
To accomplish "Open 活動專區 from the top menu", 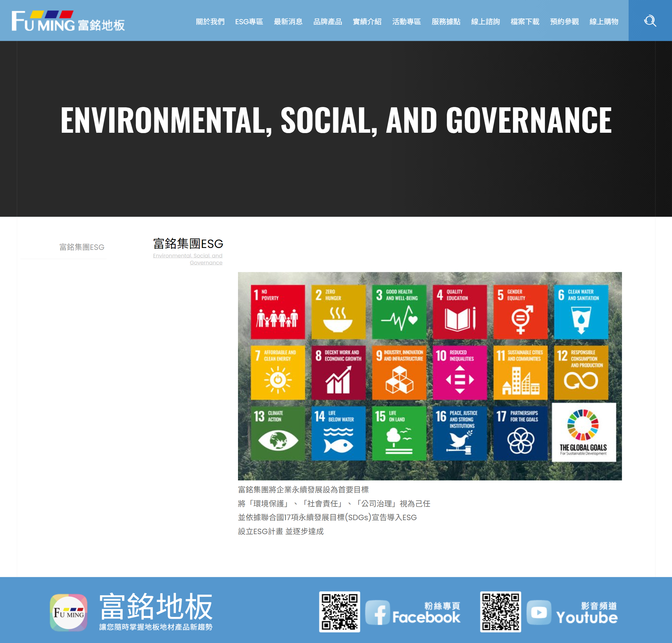I will click(x=406, y=22).
